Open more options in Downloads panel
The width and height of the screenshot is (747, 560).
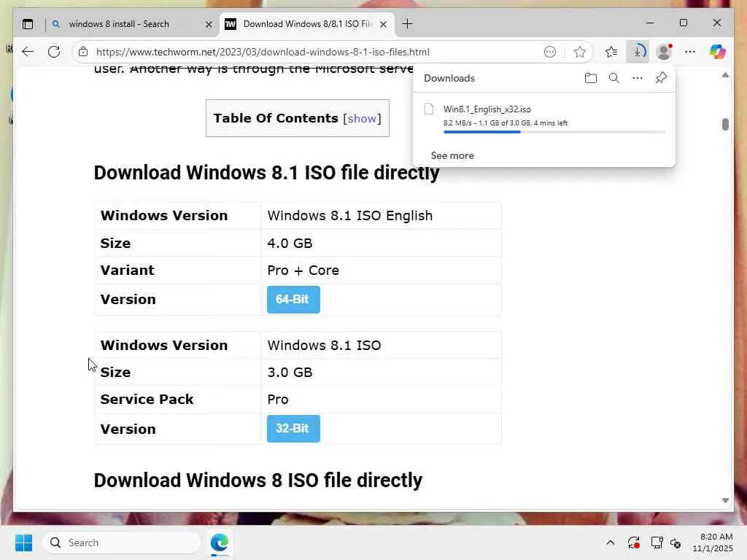(638, 78)
